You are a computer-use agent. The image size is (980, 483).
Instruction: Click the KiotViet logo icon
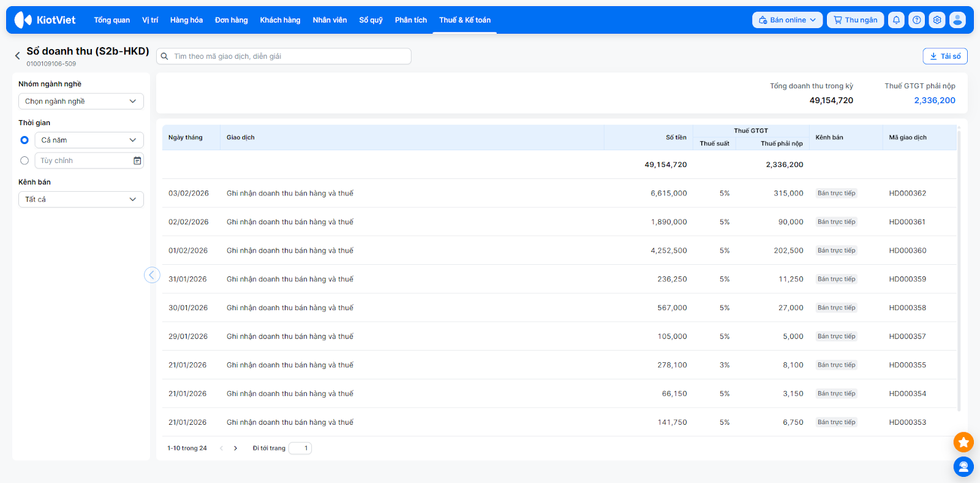(23, 20)
